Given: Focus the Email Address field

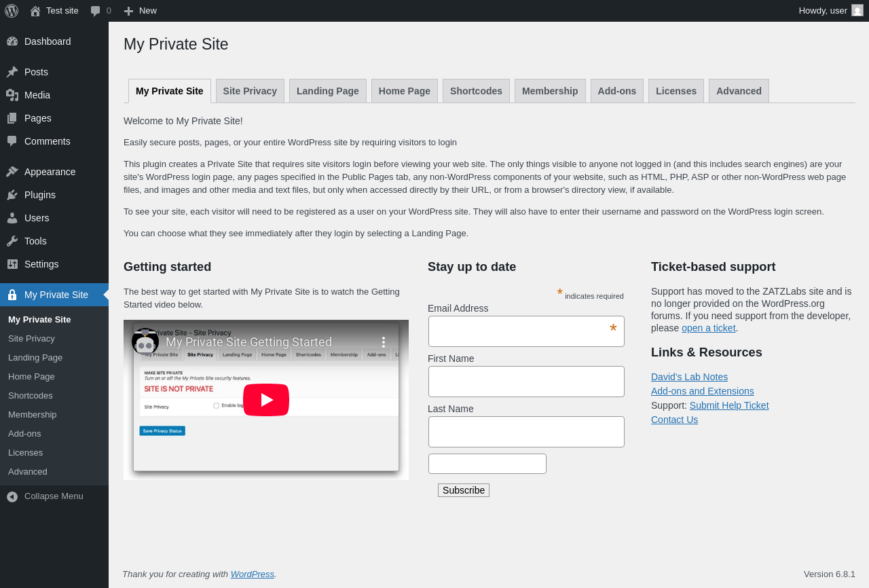Looking at the screenshot, I should click(526, 331).
